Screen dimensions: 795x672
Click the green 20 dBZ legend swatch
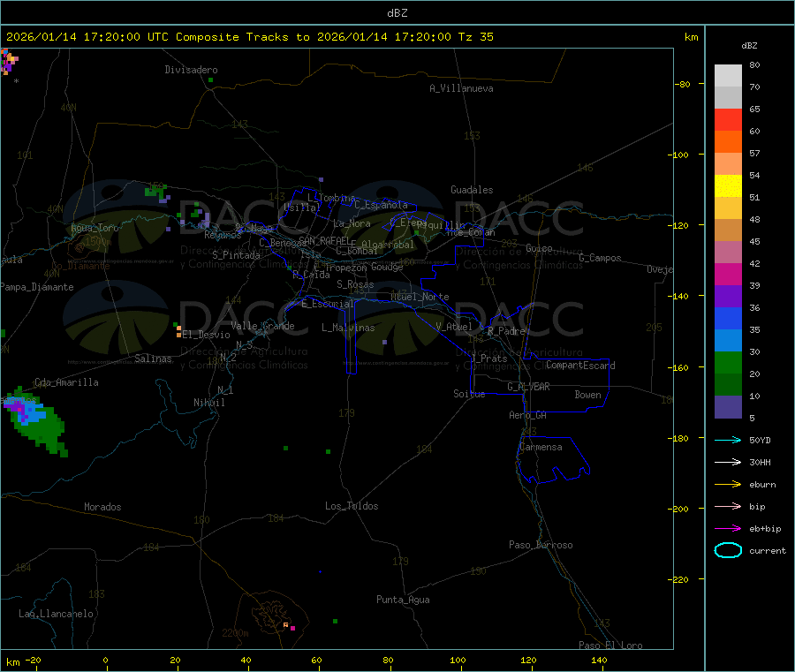point(728,362)
